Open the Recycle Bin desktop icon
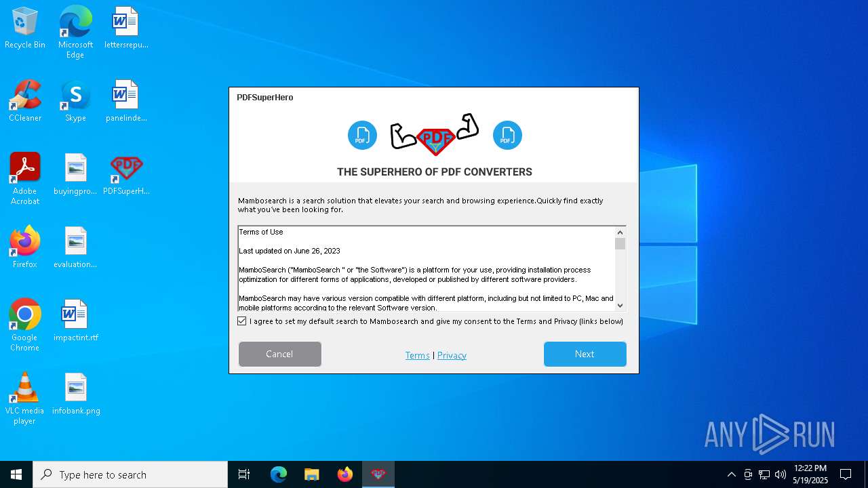The image size is (868, 488). tap(25, 28)
